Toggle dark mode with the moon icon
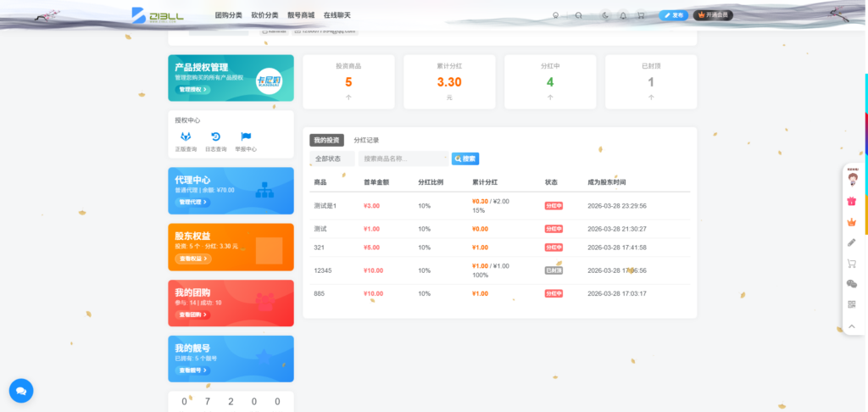Image resolution: width=868 pixels, height=412 pixels. point(604,15)
